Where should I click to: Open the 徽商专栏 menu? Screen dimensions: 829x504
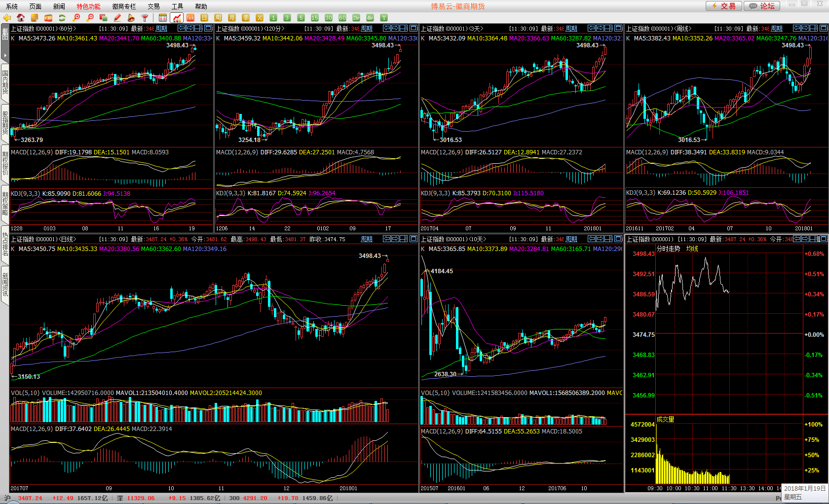pos(124,6)
